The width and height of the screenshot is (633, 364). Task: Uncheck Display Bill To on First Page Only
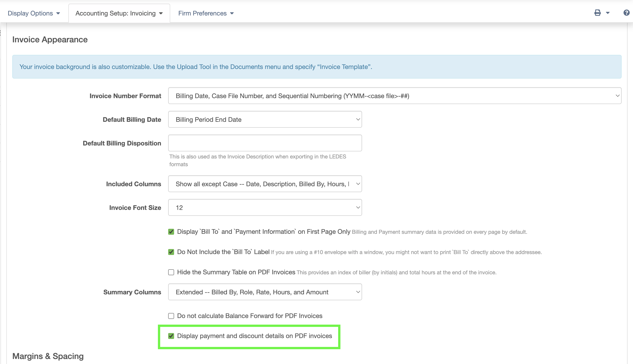(x=171, y=232)
